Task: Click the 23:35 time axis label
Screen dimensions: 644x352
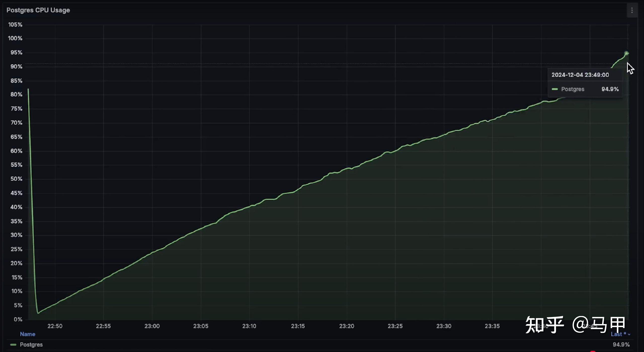Action: (492, 326)
